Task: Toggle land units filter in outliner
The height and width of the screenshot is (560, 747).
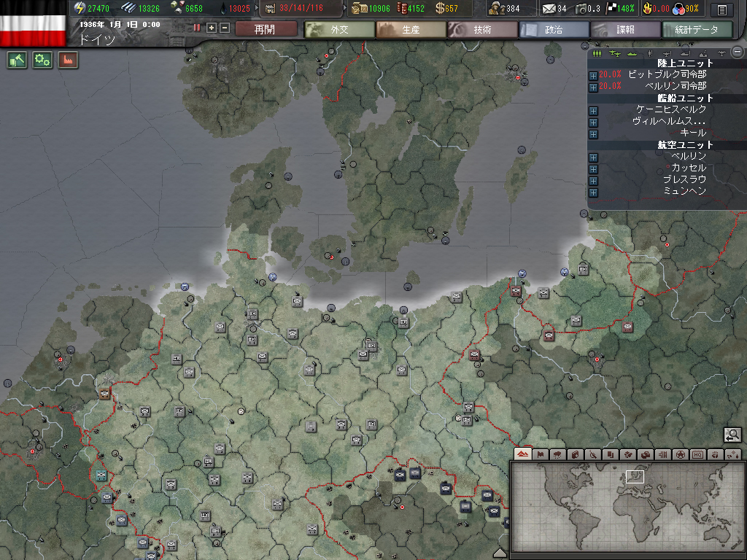Action: (x=597, y=52)
